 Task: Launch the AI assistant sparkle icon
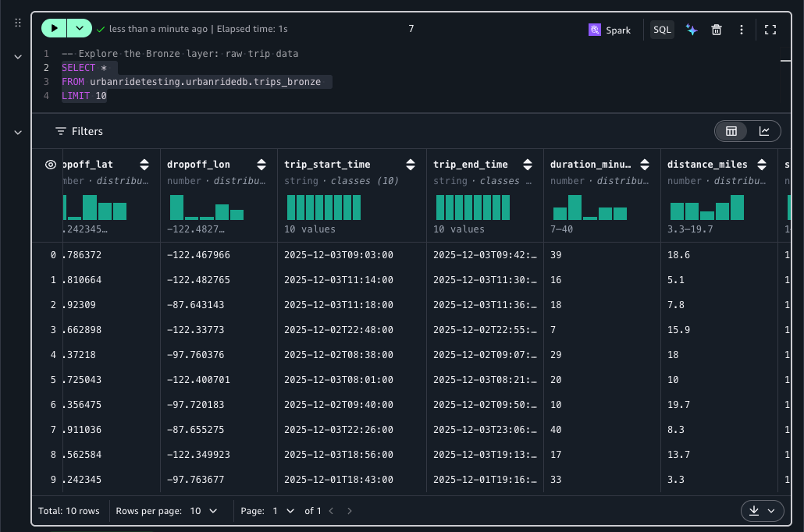[692, 30]
